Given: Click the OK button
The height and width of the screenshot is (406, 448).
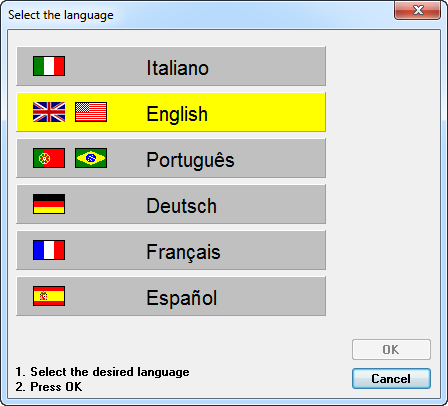Looking at the screenshot, I should (391, 350).
